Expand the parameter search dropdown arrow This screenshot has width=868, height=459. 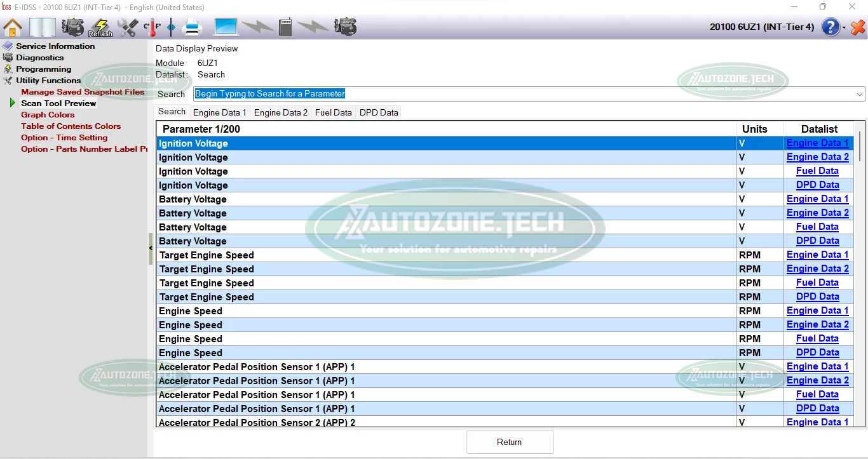(860, 94)
